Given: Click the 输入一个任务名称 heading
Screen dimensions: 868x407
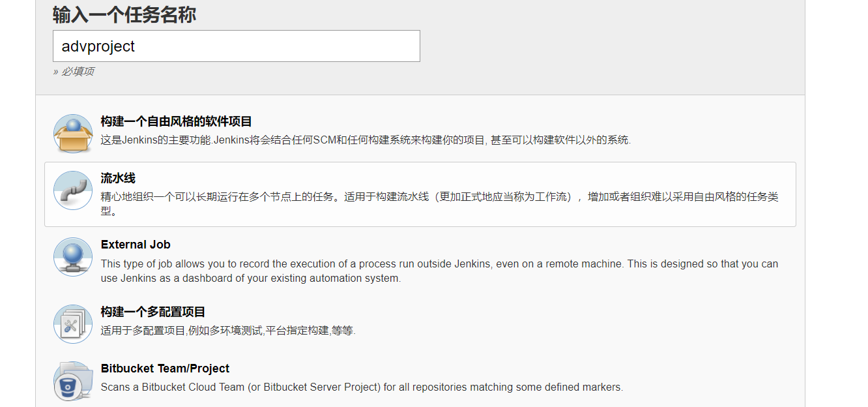Looking at the screenshot, I should 124,14.
